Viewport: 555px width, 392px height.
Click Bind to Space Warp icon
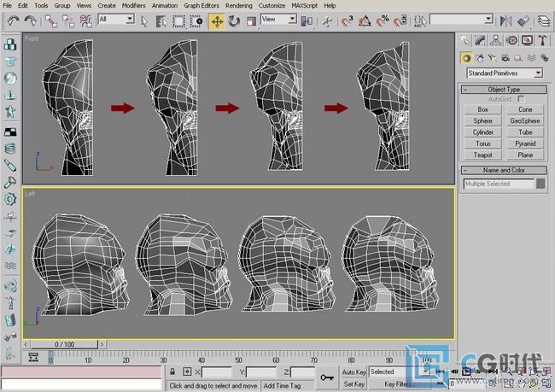[85, 21]
